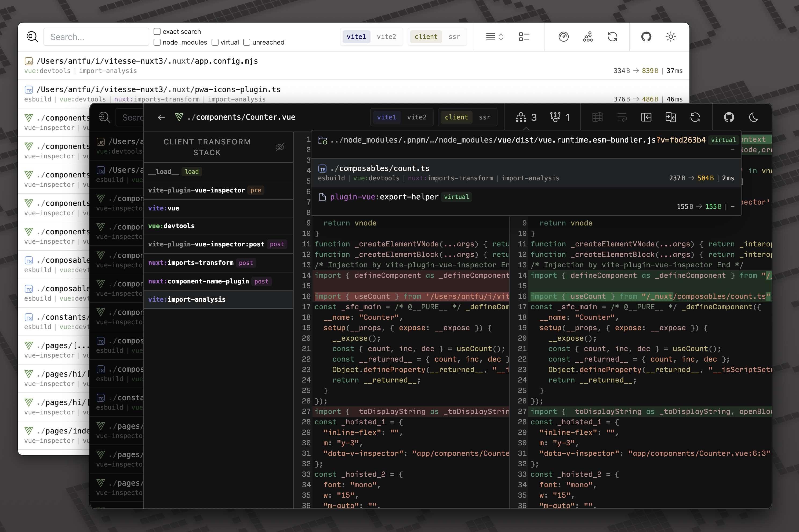Viewport: 799px width, 532px height.
Task: Check the node_modules filter checkbox
Action: coord(157,42)
